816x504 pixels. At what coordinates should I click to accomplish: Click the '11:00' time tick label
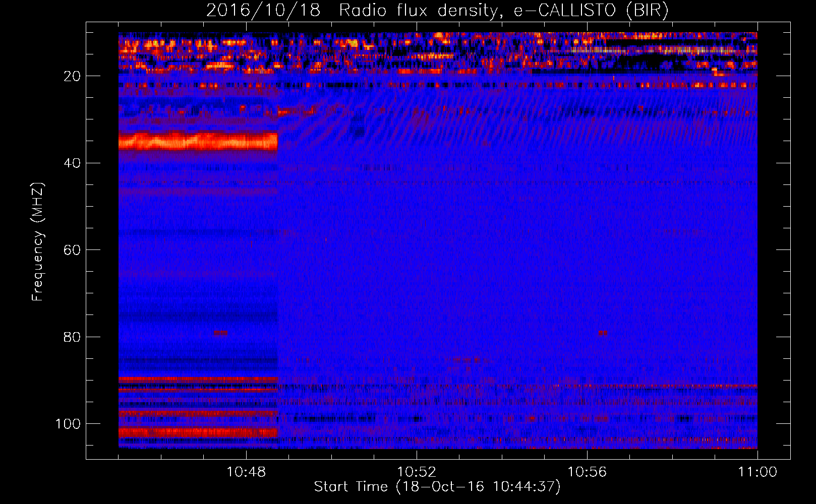tap(757, 472)
